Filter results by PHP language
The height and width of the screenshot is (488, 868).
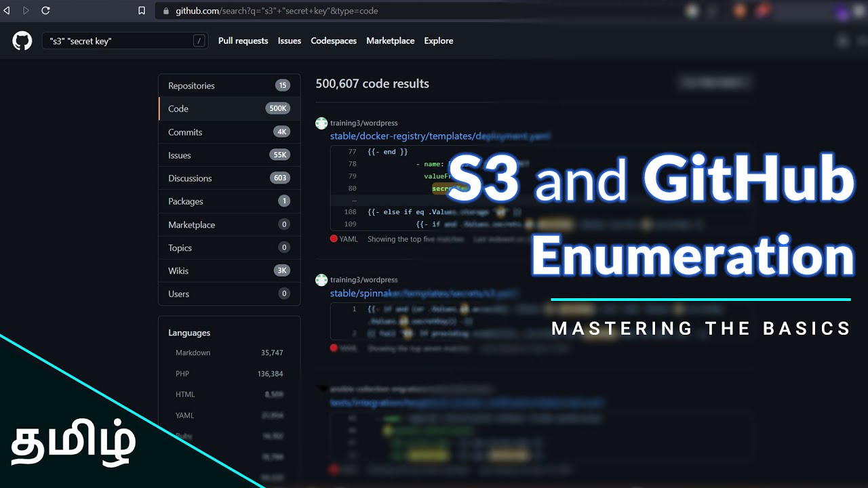point(229,373)
